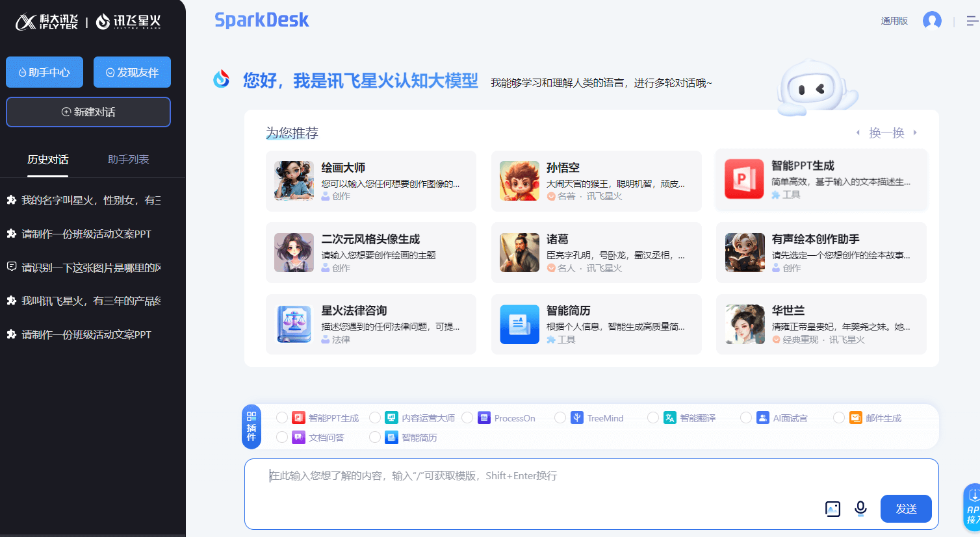Open the 绘画大师 card title
Screen dimensions: 980x537
343,168
